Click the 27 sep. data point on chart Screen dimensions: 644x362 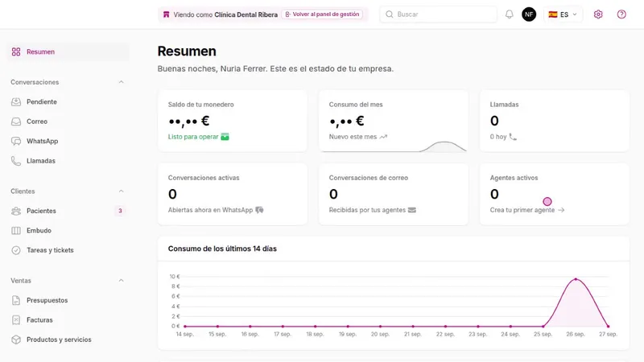pos(609,327)
